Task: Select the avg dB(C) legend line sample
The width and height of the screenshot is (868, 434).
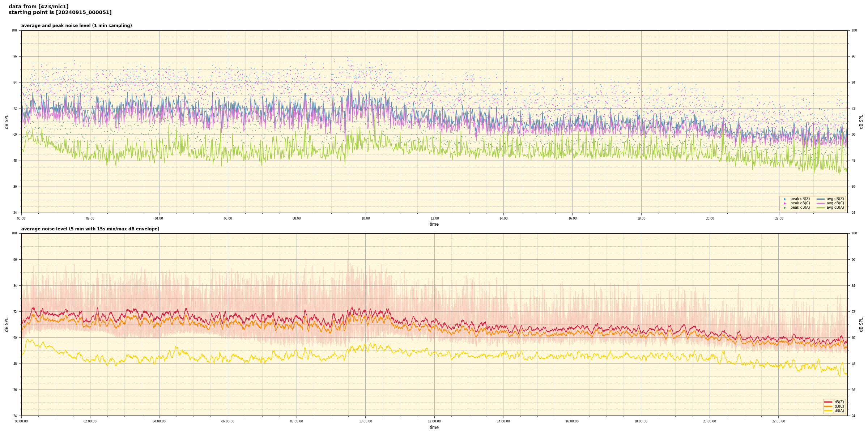Action: [820, 203]
